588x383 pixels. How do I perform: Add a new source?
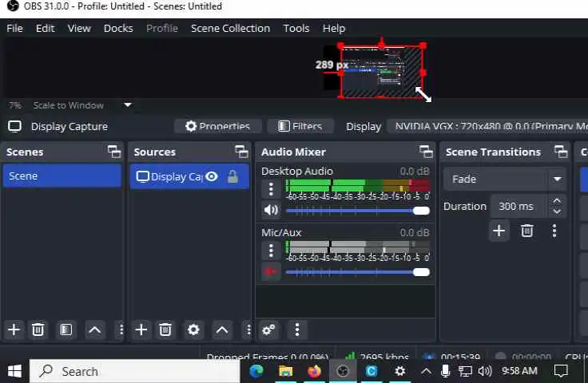[141, 330]
